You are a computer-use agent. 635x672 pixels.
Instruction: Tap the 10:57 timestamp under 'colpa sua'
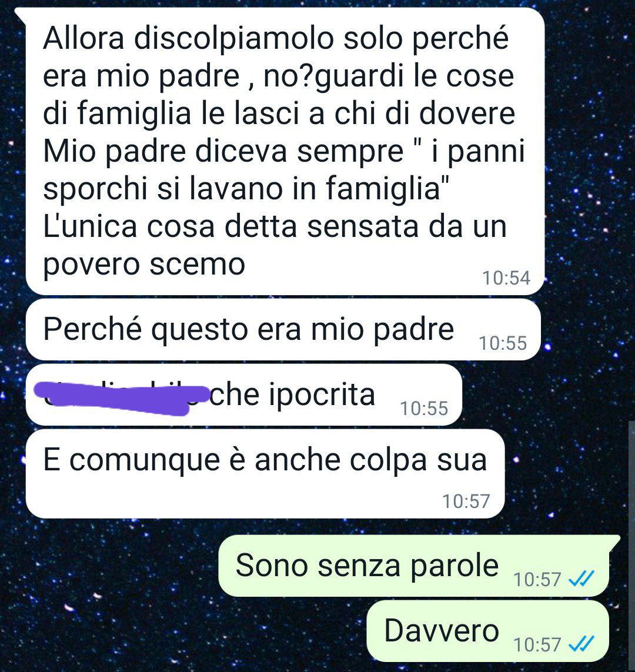point(466,501)
